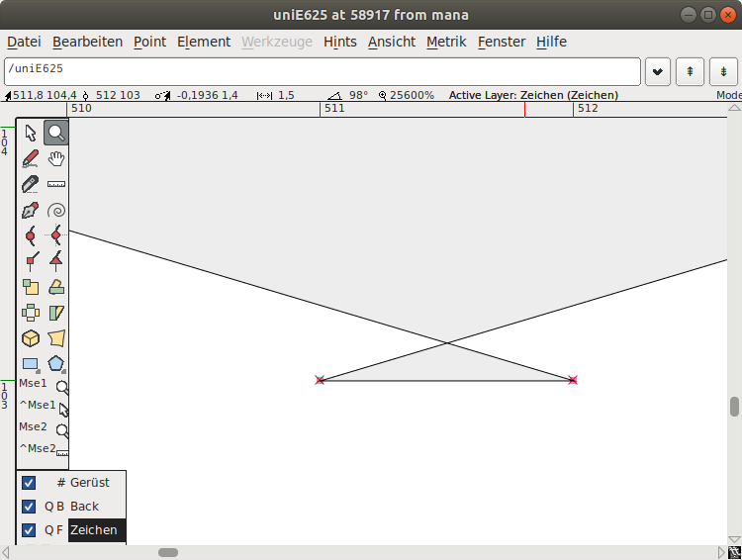Toggle Back layer visibility checkbox
Image resolution: width=742 pixels, height=560 pixels.
pyautogui.click(x=29, y=507)
